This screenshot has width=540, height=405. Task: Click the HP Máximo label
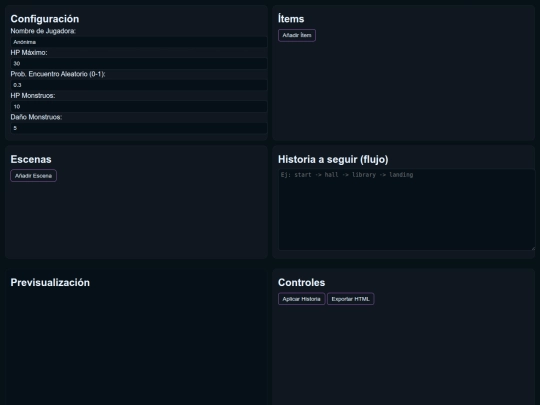(x=29, y=53)
